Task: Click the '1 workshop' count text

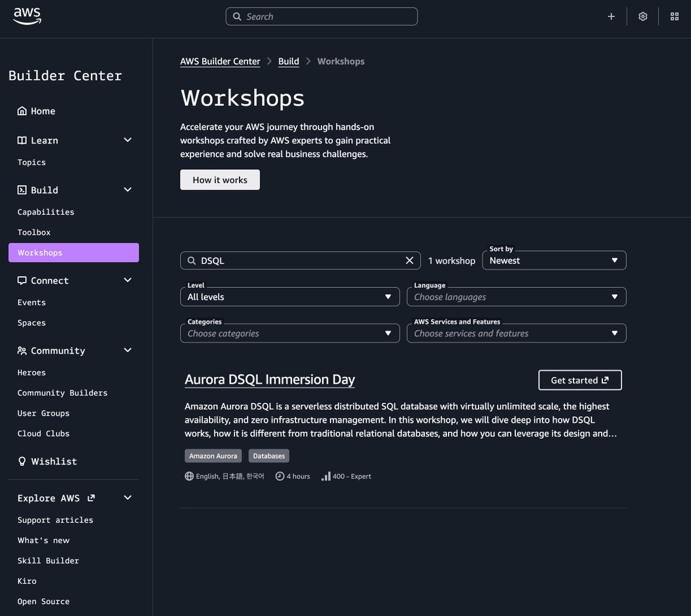Action: [451, 261]
